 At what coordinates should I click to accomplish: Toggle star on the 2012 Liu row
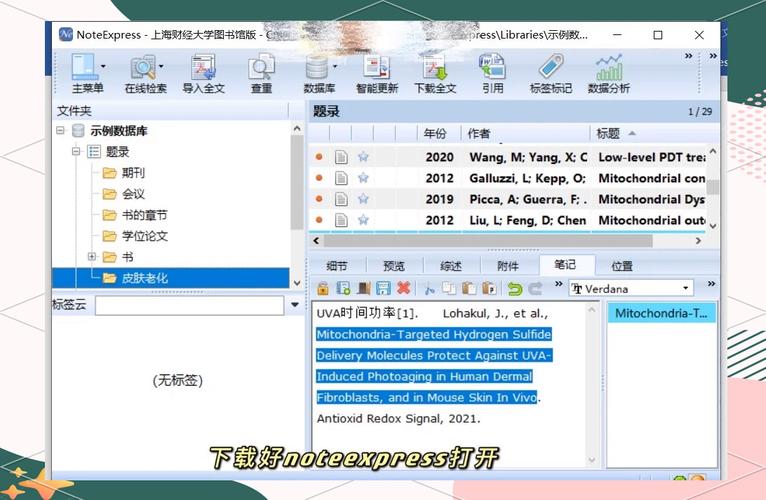pyautogui.click(x=363, y=220)
